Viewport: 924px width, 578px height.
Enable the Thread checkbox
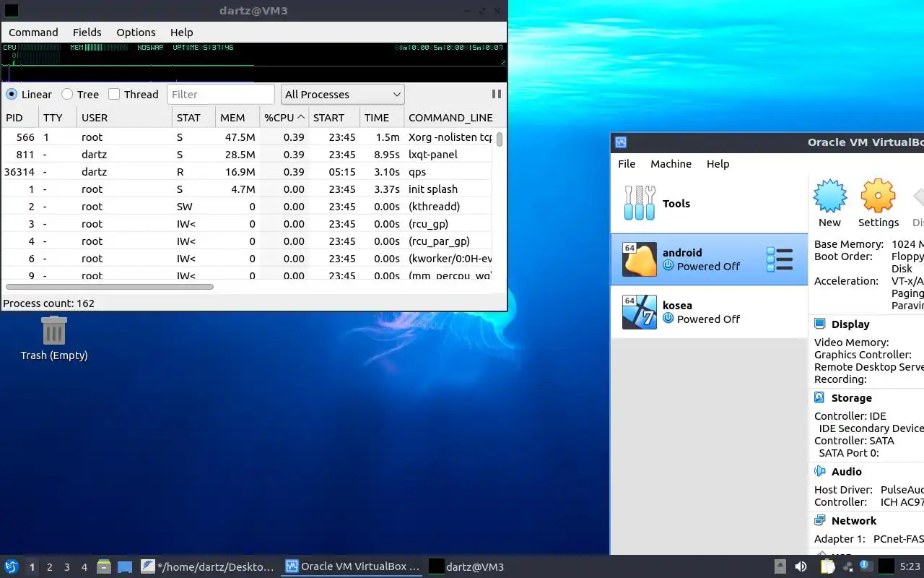click(x=114, y=94)
